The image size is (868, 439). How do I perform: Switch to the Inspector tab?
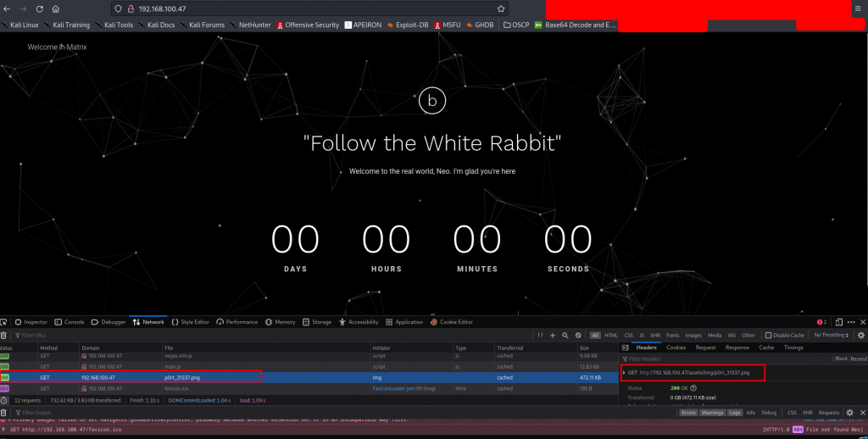(31, 322)
